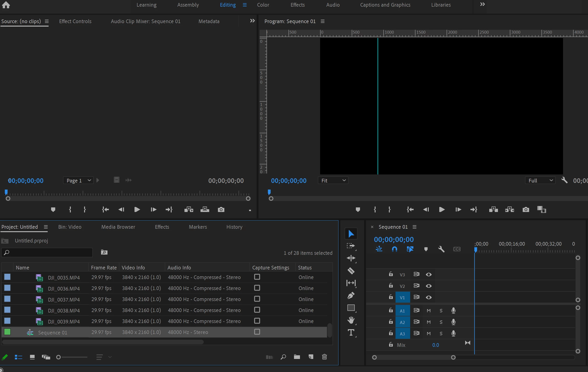The width and height of the screenshot is (588, 372).
Task: Switch to the Color workspace
Action: click(x=263, y=5)
